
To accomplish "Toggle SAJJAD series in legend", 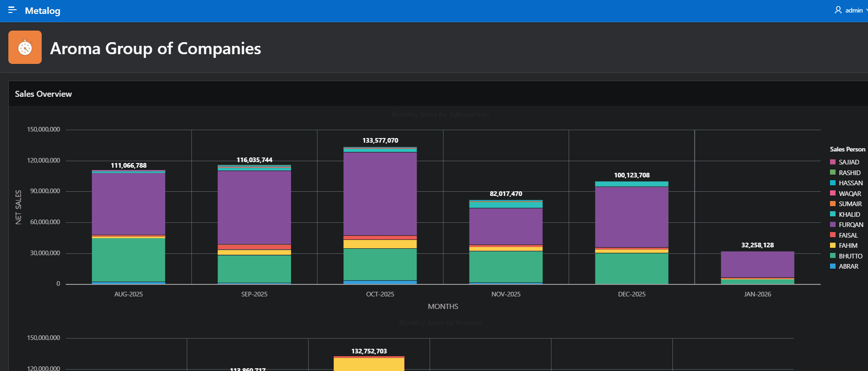I will pyautogui.click(x=849, y=162).
